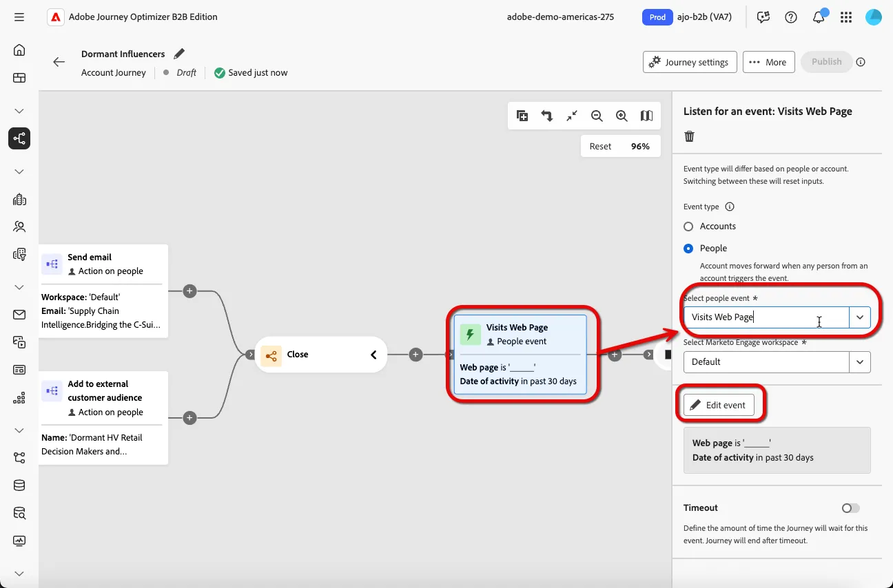
Task: Open the AI Assistant chat icon
Action: [x=763, y=17]
